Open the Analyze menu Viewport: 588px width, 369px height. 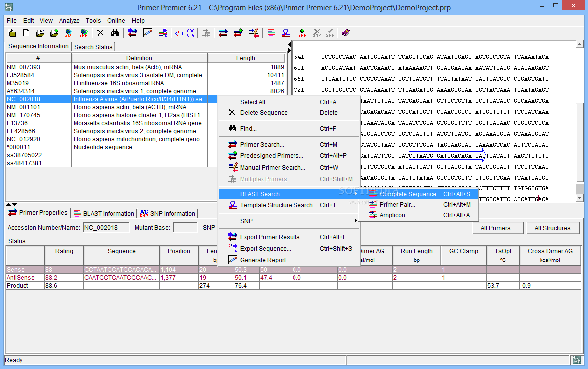point(69,21)
